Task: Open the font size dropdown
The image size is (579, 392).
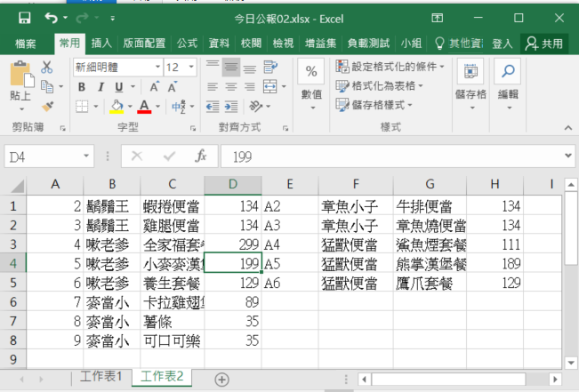Action: 191,67
